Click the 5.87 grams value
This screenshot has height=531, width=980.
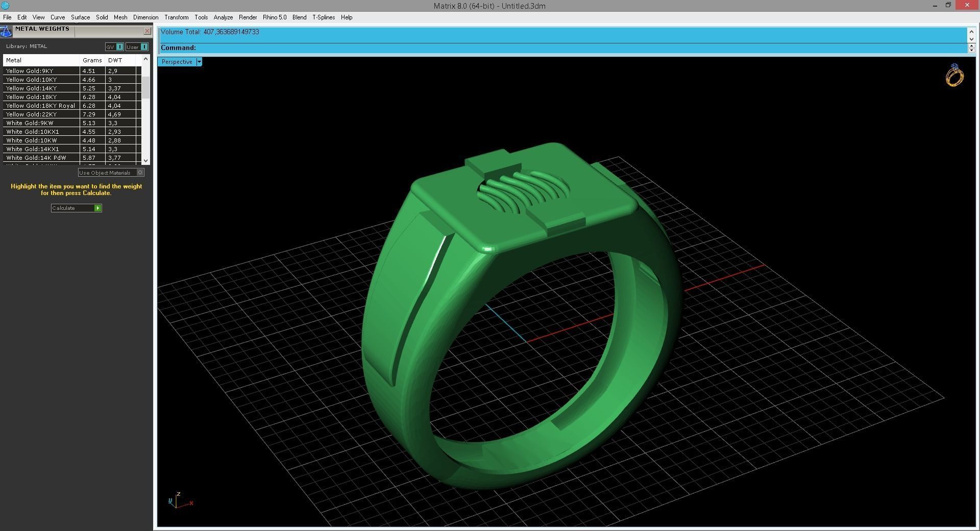tap(89, 158)
